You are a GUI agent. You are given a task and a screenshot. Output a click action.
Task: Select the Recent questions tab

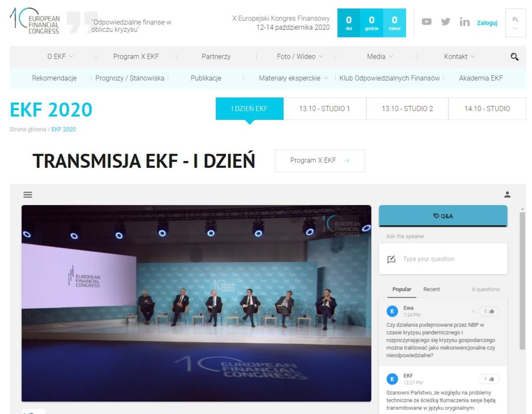click(x=432, y=289)
